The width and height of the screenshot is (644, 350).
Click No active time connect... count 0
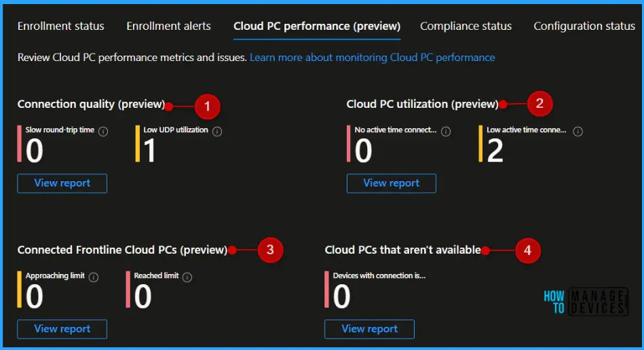pyautogui.click(x=364, y=151)
